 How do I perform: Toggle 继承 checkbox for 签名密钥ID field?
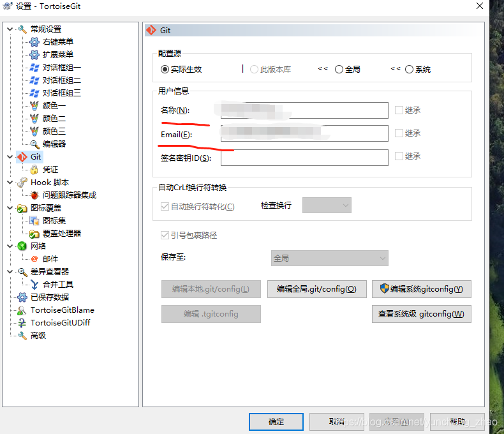(x=399, y=156)
